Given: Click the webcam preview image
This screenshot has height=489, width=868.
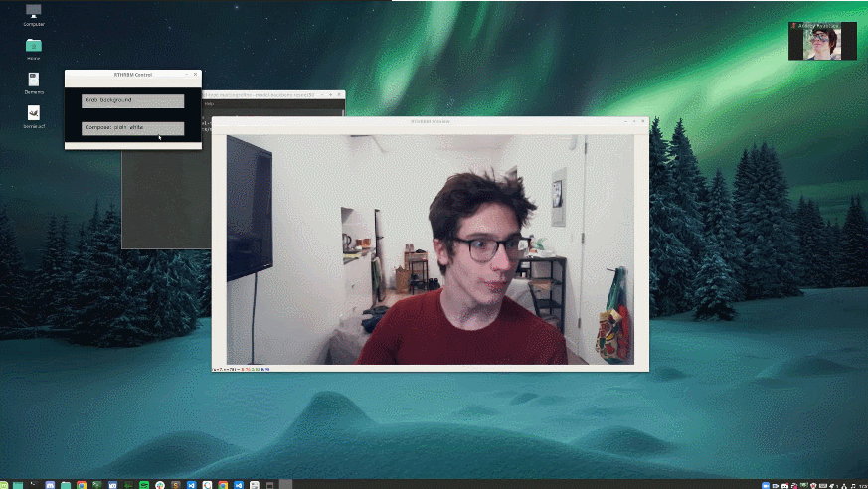Looking at the screenshot, I should 431,249.
